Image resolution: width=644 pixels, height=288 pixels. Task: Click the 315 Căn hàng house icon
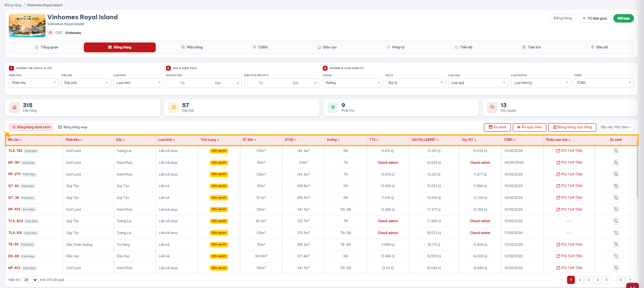(14, 108)
